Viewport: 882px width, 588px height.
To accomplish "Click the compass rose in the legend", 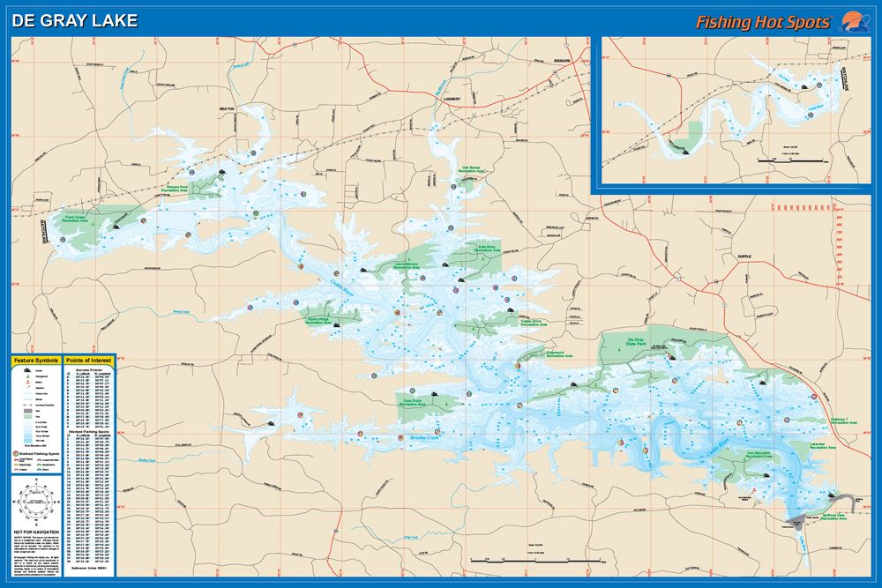I will pyautogui.click(x=36, y=502).
